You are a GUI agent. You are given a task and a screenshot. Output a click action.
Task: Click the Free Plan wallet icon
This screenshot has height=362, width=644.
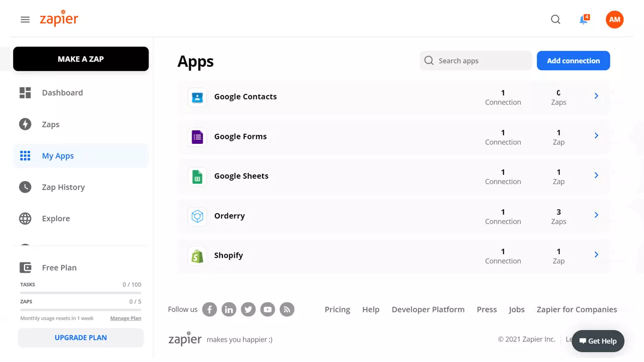tap(25, 267)
